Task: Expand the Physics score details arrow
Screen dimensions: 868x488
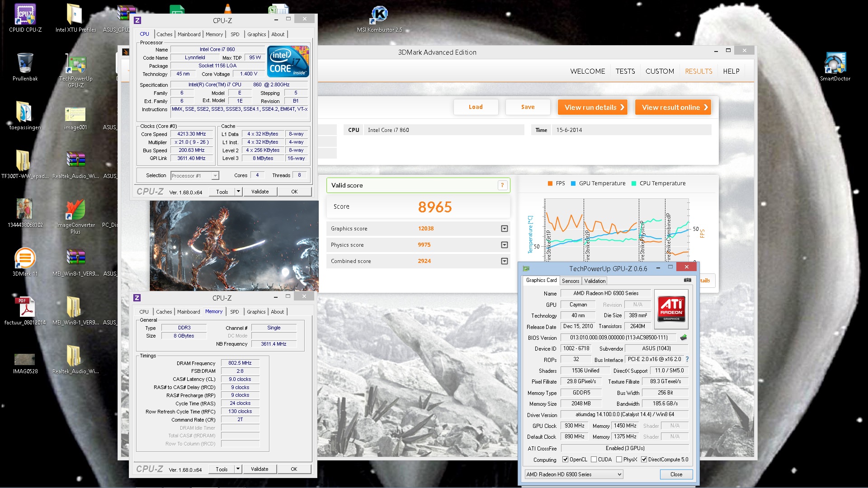Action: tap(505, 245)
